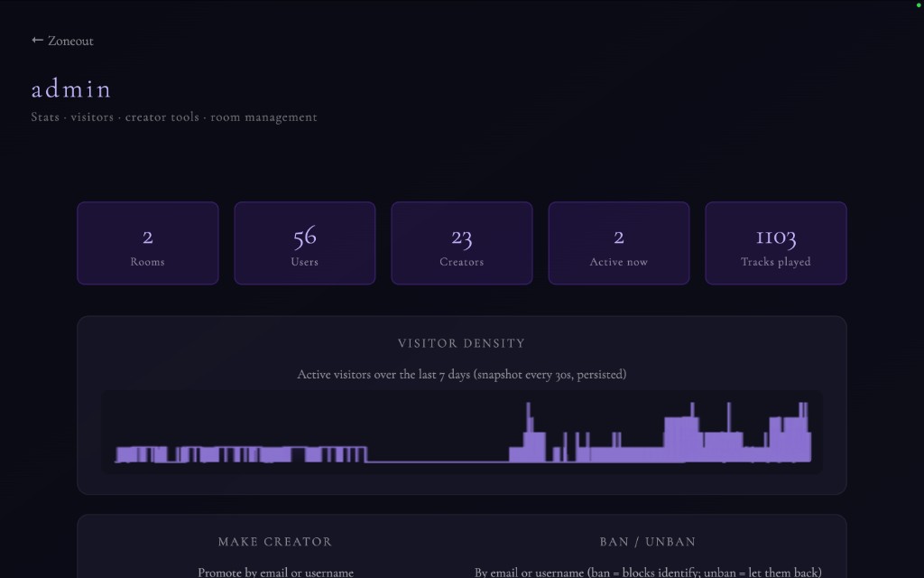Click the Creators count card

461,244
